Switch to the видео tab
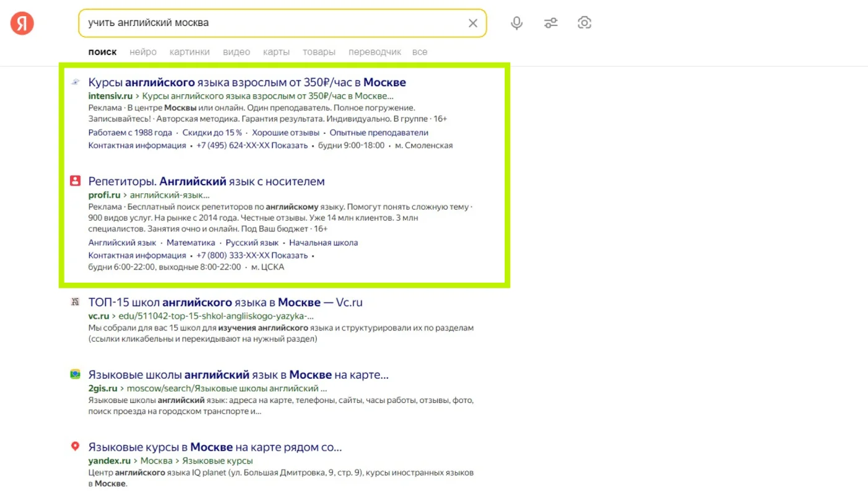The height and width of the screenshot is (491, 868). (236, 52)
